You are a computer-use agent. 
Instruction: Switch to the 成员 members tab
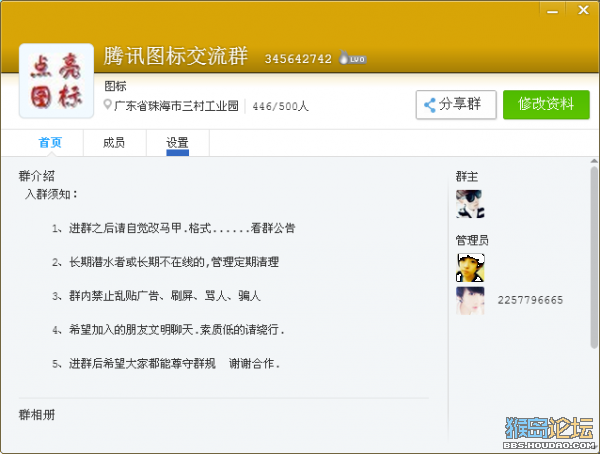[114, 143]
